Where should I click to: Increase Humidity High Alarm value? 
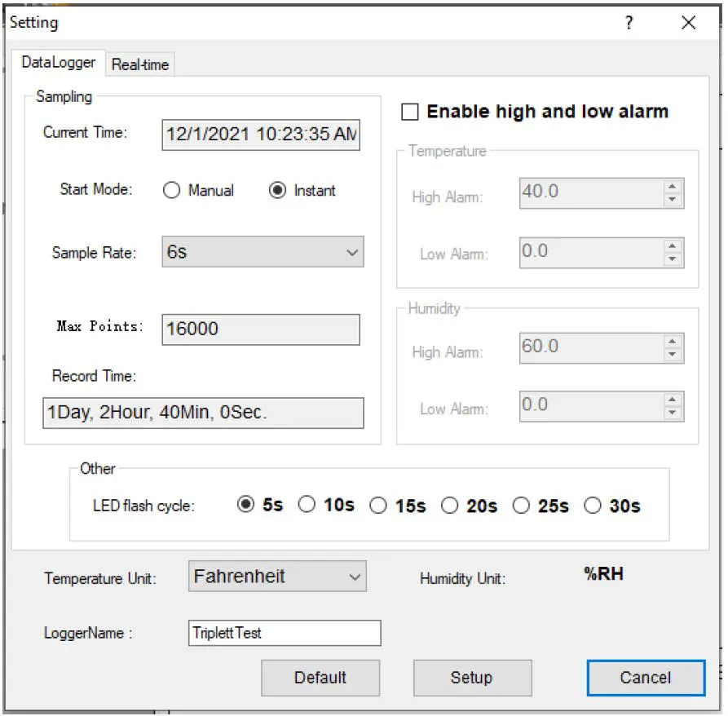click(x=672, y=342)
